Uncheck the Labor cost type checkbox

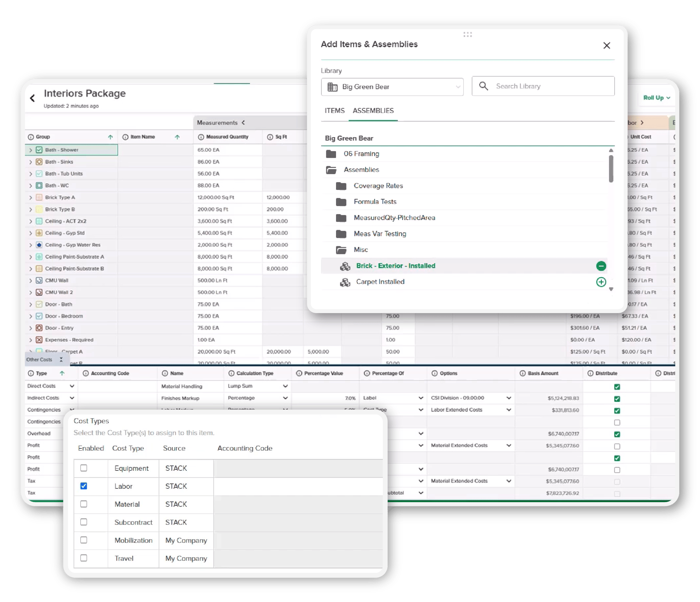tap(83, 486)
